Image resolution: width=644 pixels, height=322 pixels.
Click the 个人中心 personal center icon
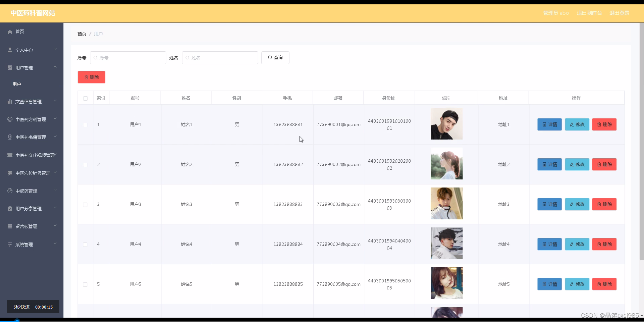[9, 50]
